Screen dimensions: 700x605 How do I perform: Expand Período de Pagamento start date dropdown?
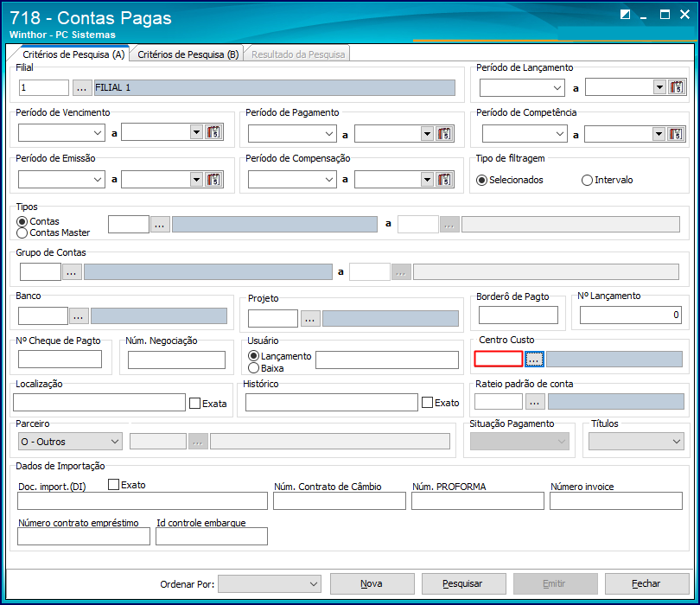pyautogui.click(x=329, y=133)
